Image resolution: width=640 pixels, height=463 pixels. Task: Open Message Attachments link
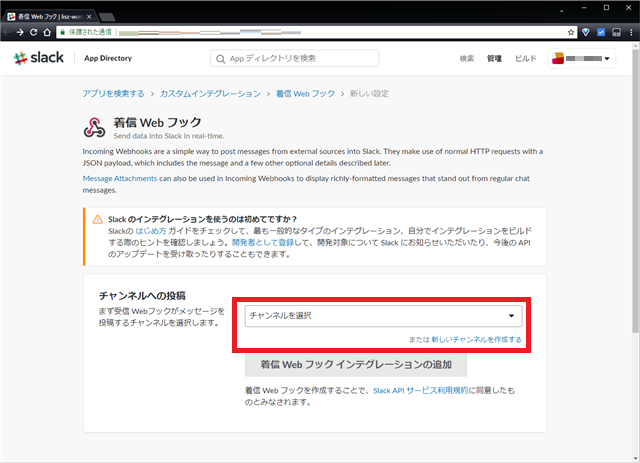point(120,178)
